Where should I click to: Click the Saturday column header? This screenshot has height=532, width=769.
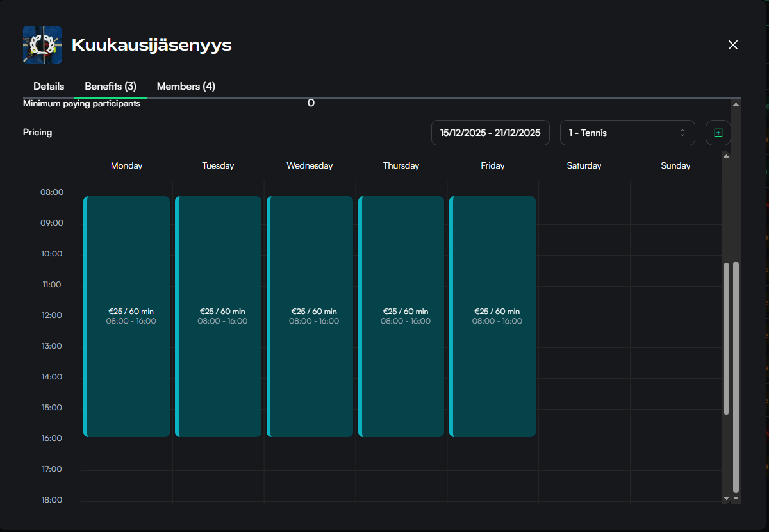(x=584, y=165)
